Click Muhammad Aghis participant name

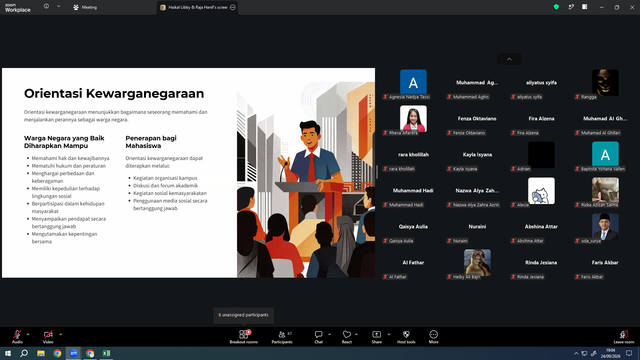(x=477, y=82)
